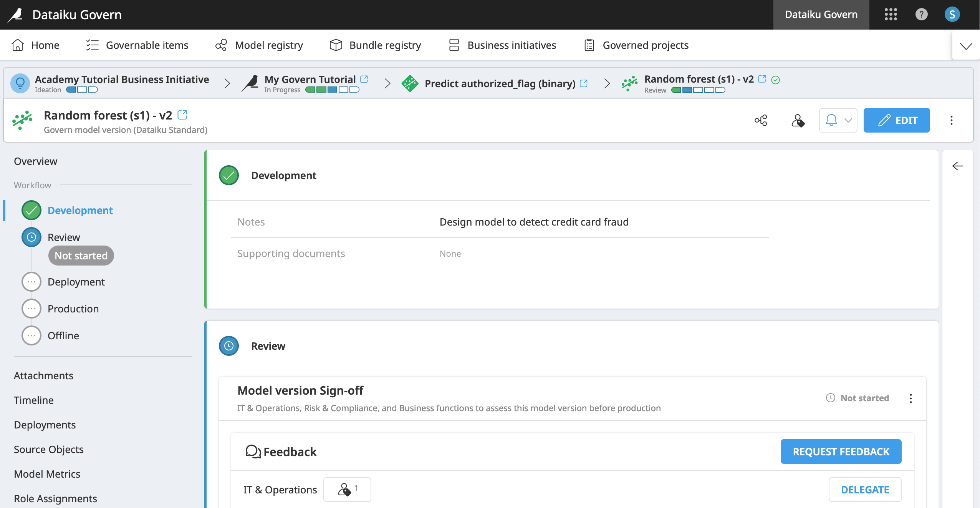The height and width of the screenshot is (508, 980).
Task: Go to the Home page
Action: pyautogui.click(x=35, y=45)
